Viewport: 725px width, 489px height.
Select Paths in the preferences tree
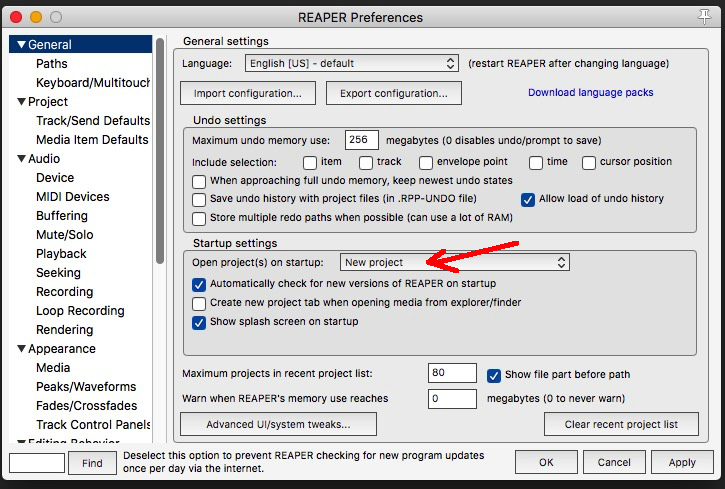[52, 64]
